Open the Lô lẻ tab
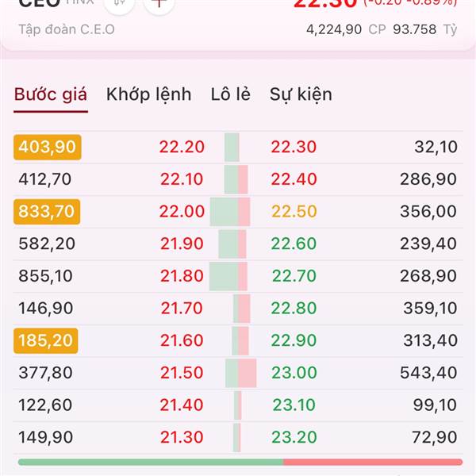The image size is (476, 476). tap(231, 94)
